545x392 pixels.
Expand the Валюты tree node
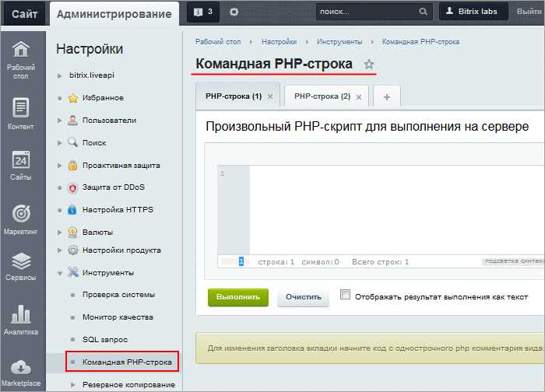coord(59,233)
